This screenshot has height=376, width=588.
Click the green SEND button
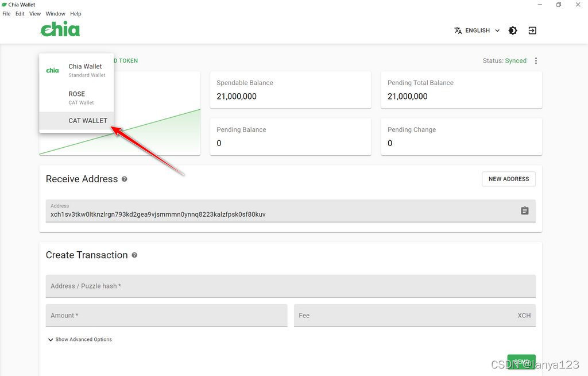click(x=521, y=362)
